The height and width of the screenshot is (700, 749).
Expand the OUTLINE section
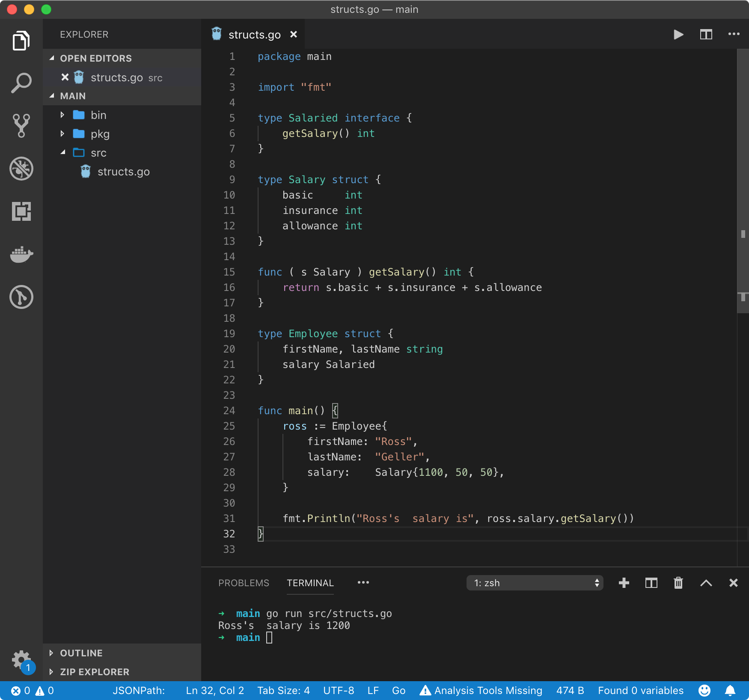(x=80, y=653)
